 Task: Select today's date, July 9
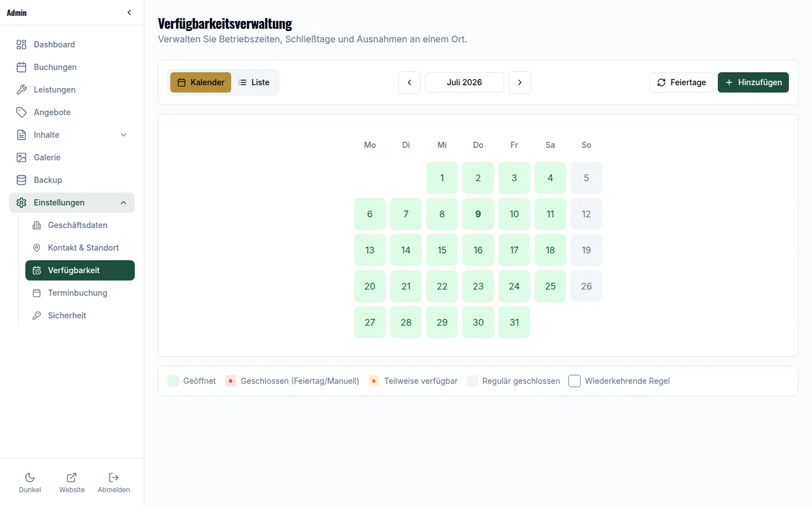(x=478, y=214)
